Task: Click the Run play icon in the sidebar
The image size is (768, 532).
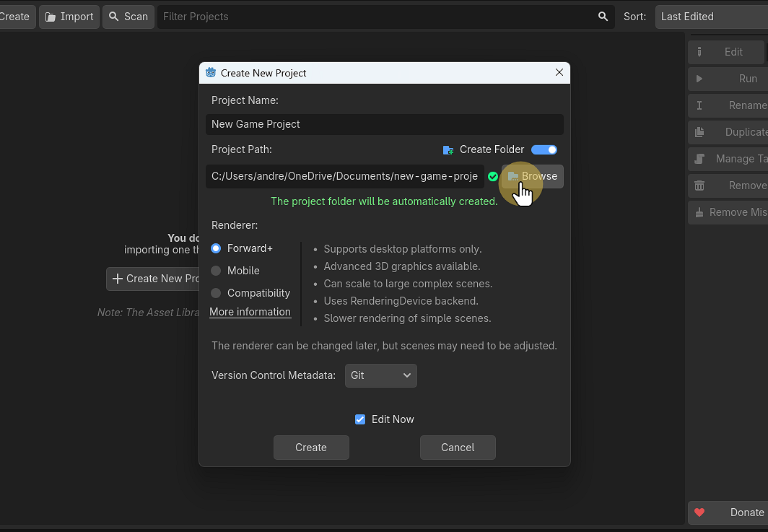Action: (x=700, y=79)
